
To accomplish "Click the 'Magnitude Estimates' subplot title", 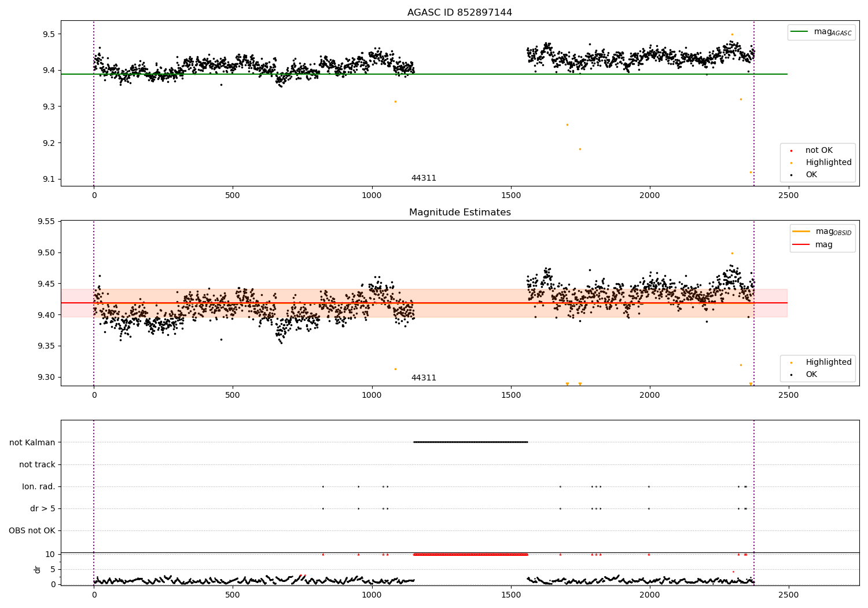I will point(459,213).
